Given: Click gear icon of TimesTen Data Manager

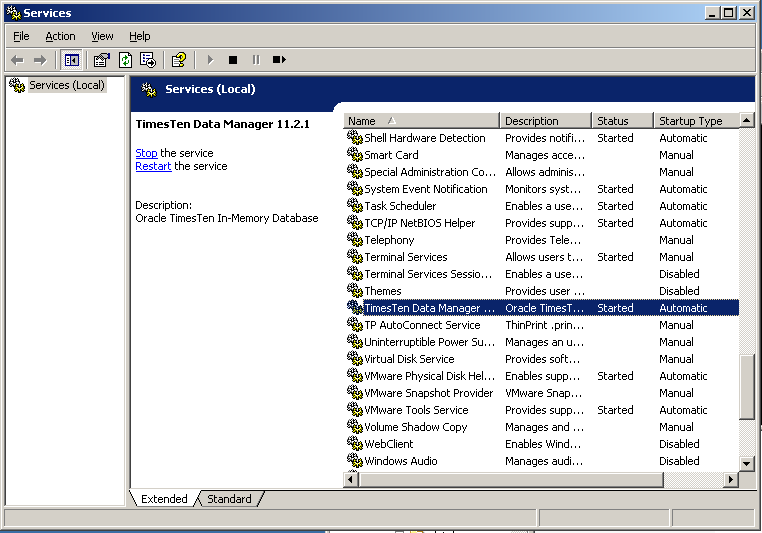Looking at the screenshot, I should (355, 308).
